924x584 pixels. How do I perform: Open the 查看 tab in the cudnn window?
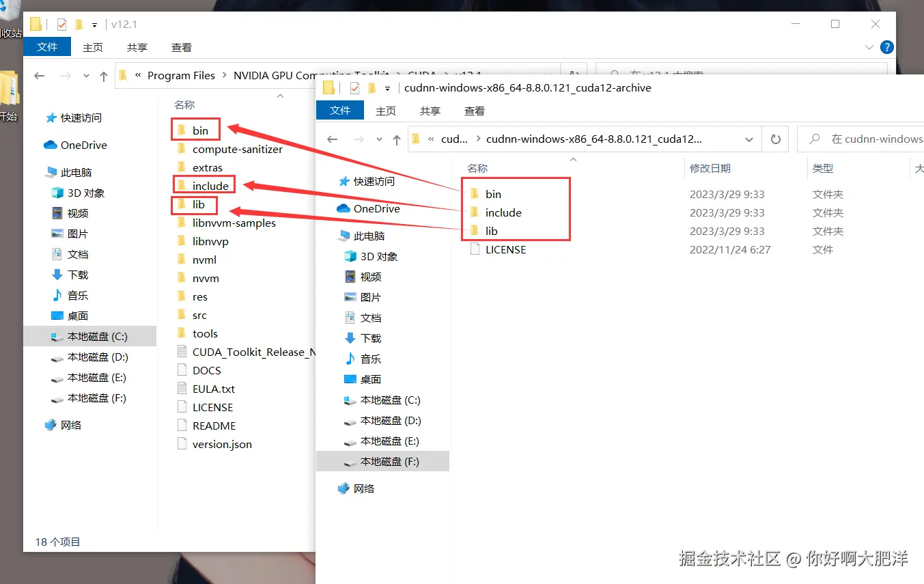tap(474, 110)
